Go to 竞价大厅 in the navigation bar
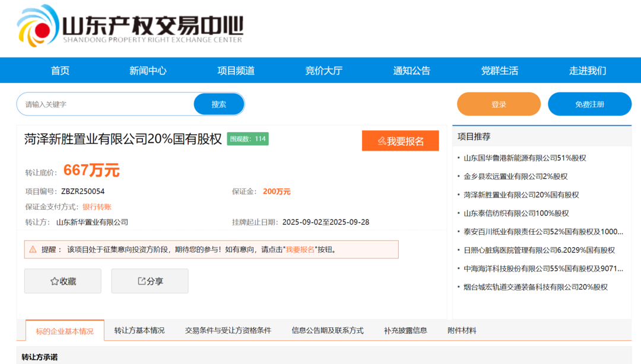 tap(324, 71)
